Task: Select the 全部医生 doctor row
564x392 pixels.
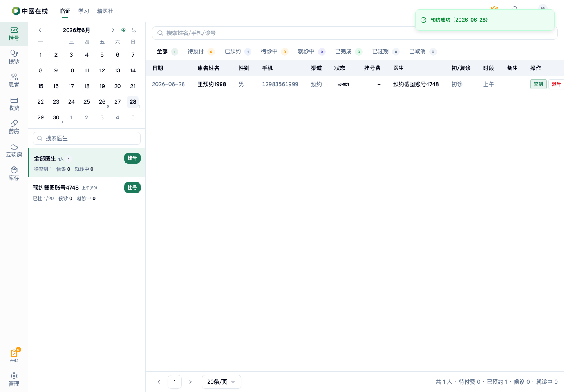Action: (87, 163)
